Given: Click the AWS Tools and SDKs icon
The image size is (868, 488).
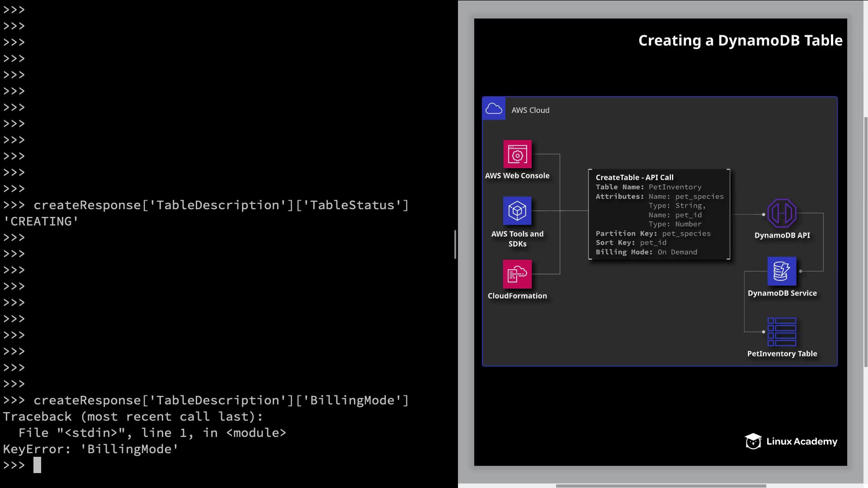Looking at the screenshot, I should (x=517, y=211).
